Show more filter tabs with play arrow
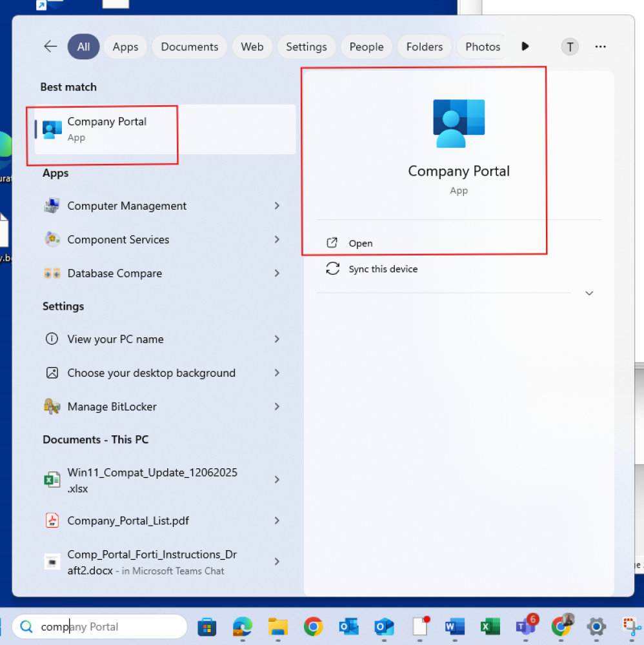This screenshot has height=645, width=644. tap(525, 46)
